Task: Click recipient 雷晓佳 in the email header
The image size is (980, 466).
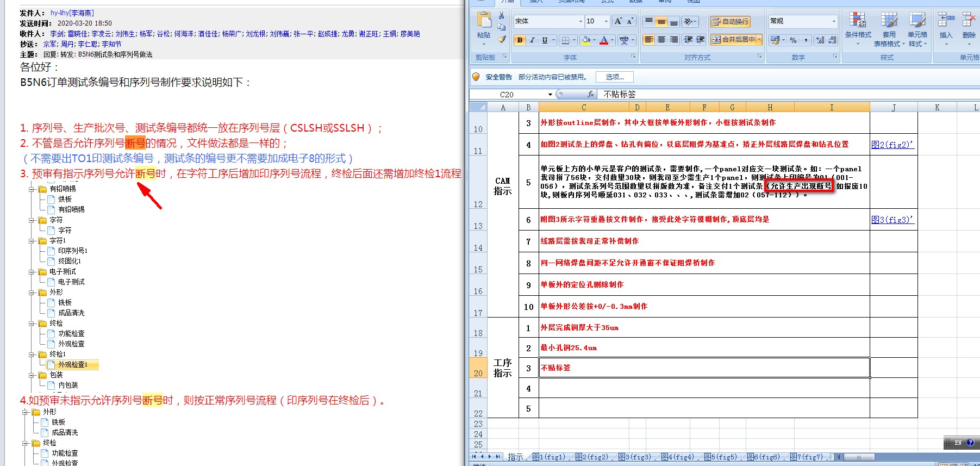Action: click(x=77, y=34)
